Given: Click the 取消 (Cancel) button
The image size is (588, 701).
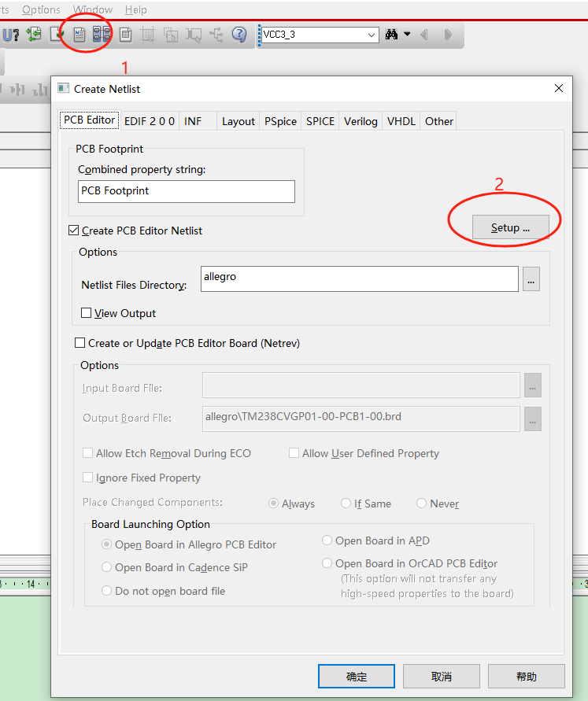Looking at the screenshot, I should [442, 676].
